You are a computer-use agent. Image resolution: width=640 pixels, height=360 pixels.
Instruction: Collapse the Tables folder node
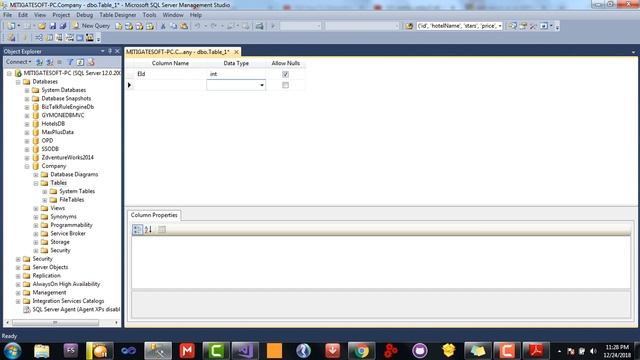coord(36,183)
